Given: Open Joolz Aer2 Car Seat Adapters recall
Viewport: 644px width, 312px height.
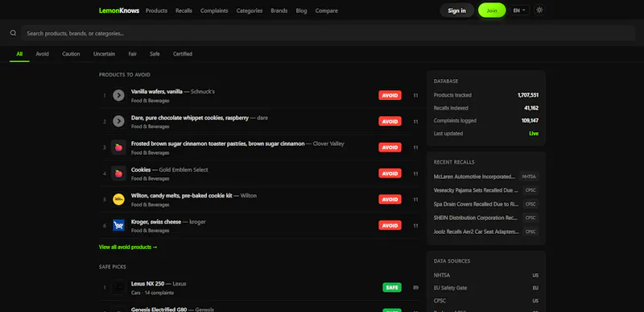Looking at the screenshot, I should coord(477,231).
